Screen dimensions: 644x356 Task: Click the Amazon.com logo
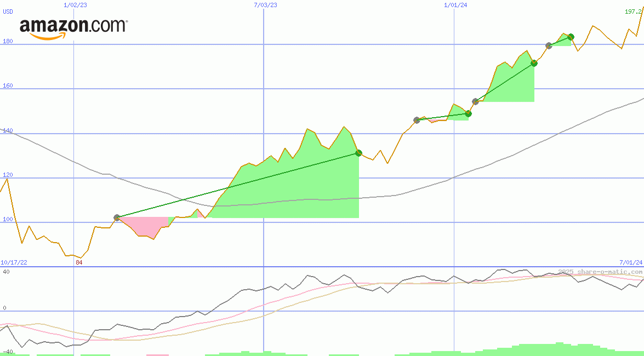[73, 28]
